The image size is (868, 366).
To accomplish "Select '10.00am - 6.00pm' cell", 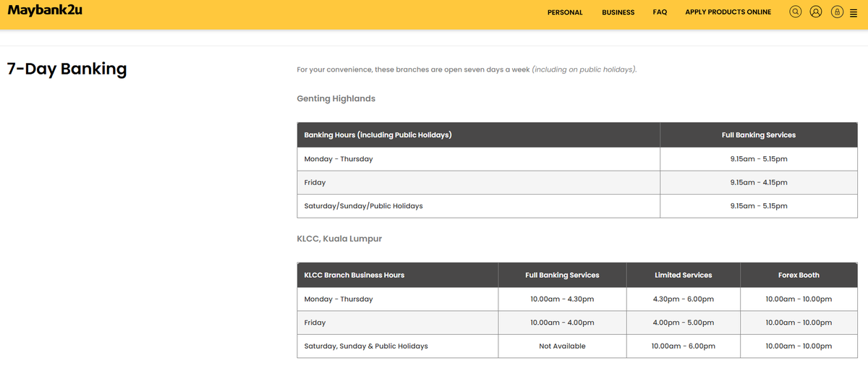I will coord(683,346).
